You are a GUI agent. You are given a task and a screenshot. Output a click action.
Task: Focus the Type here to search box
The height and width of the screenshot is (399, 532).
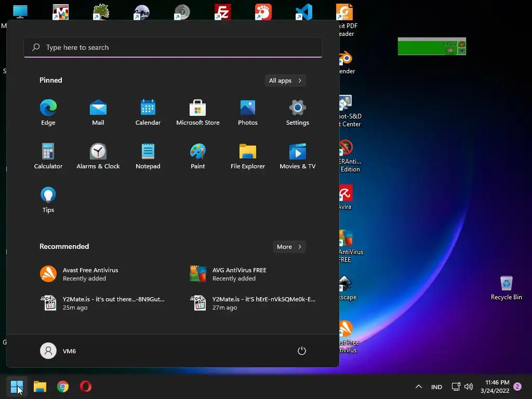tap(173, 47)
